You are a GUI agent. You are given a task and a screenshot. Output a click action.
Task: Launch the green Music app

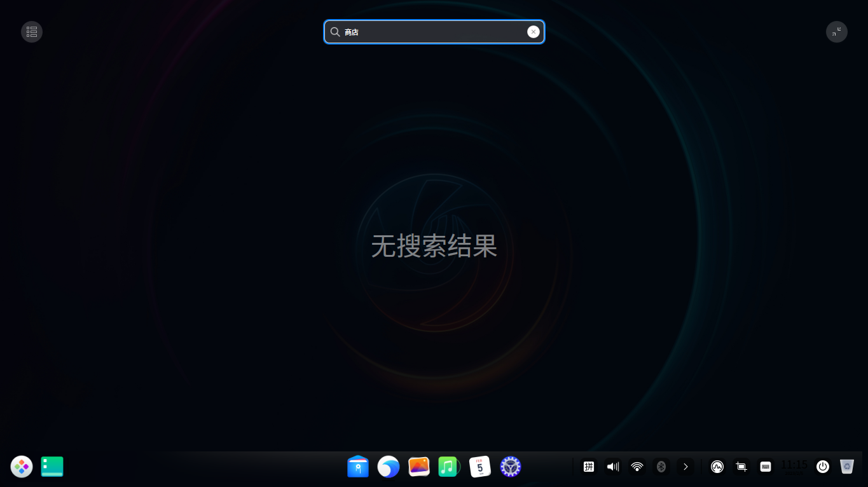pos(449,467)
